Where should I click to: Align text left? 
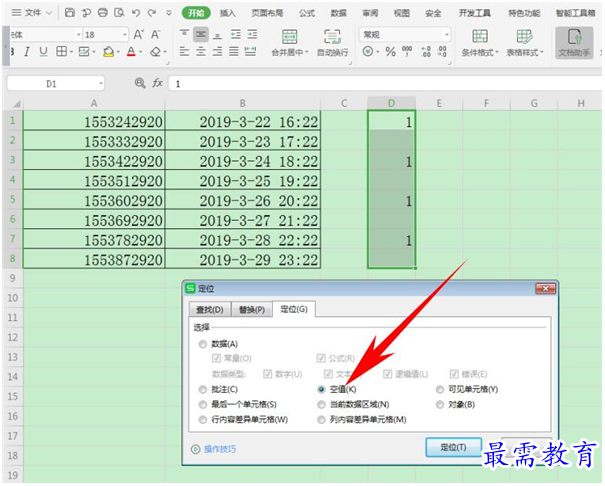[x=184, y=51]
